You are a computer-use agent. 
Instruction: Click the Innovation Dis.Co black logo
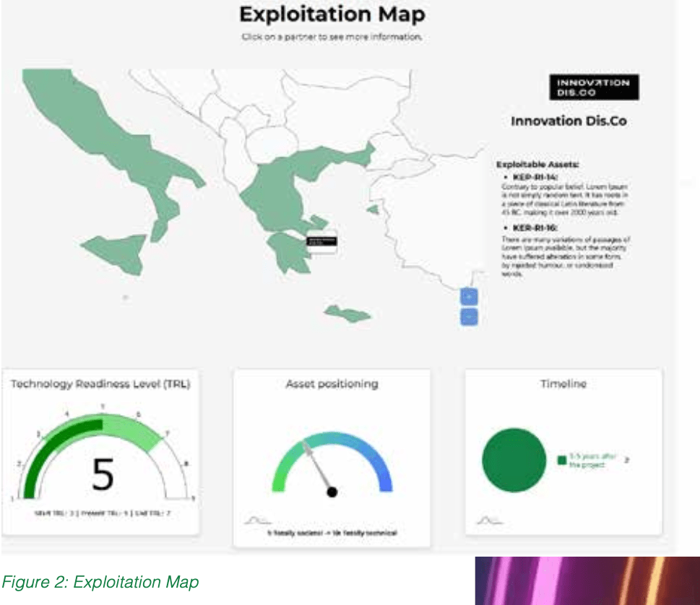click(x=593, y=87)
